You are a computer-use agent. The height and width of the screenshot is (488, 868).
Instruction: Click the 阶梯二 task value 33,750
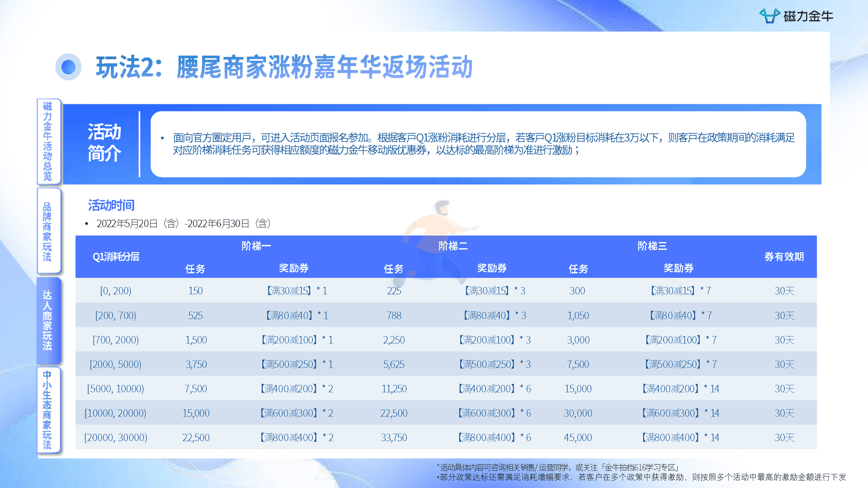coord(394,437)
